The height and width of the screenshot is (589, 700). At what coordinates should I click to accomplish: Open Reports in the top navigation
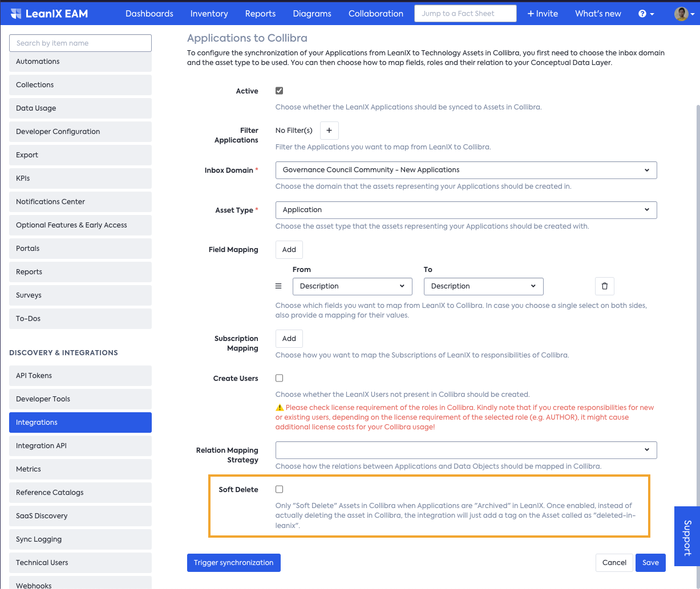(261, 14)
